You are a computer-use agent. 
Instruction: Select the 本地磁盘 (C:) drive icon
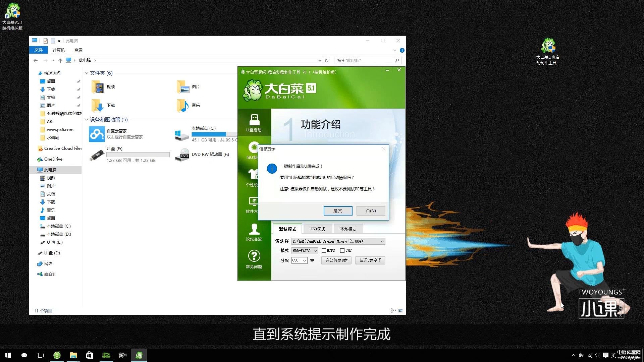[182, 135]
